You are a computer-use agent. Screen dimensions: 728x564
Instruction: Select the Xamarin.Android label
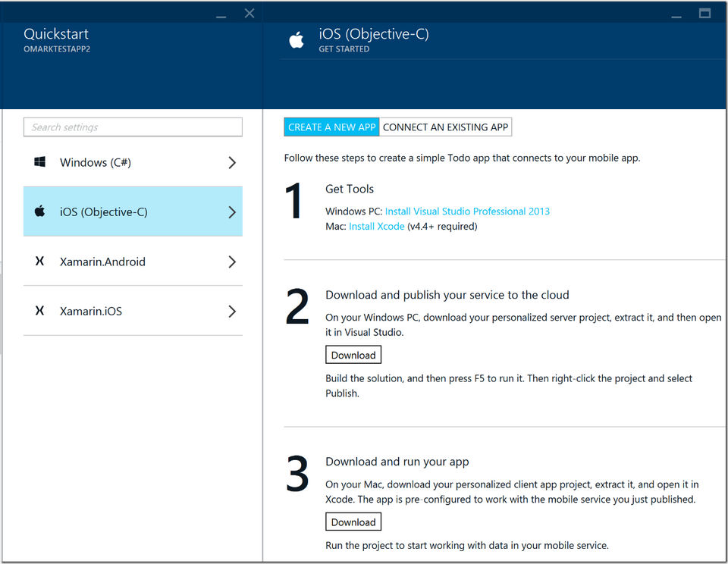(102, 262)
